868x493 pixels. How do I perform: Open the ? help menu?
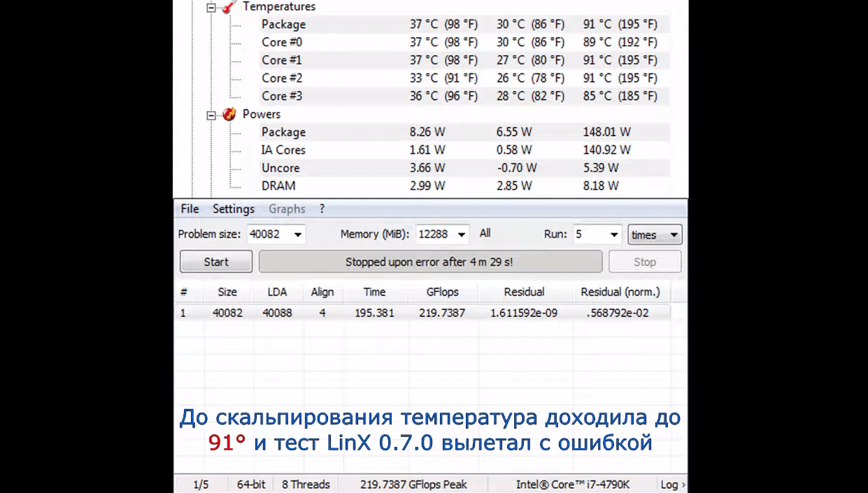[322, 209]
